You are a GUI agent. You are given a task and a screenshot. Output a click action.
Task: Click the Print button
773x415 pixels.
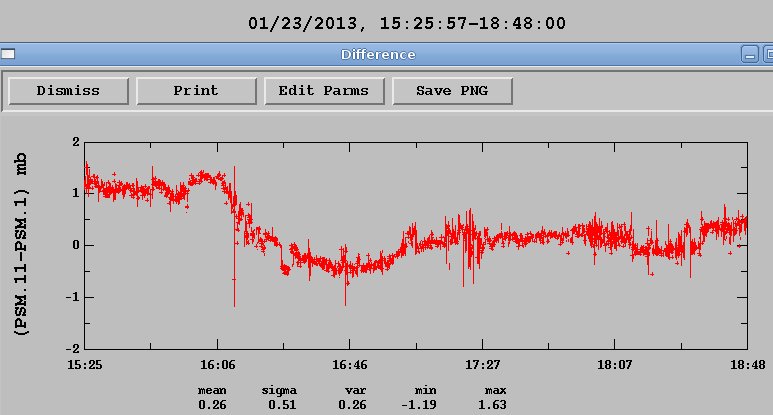pyautogui.click(x=196, y=91)
